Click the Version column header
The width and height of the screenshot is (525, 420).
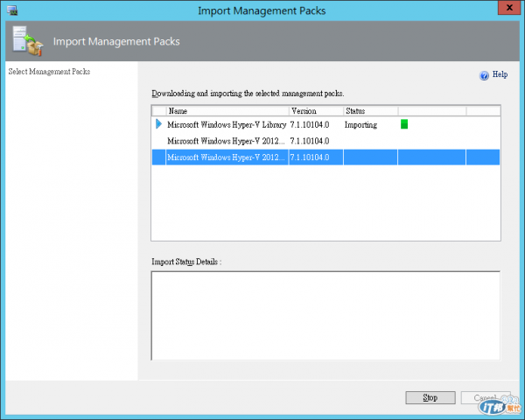click(x=316, y=111)
